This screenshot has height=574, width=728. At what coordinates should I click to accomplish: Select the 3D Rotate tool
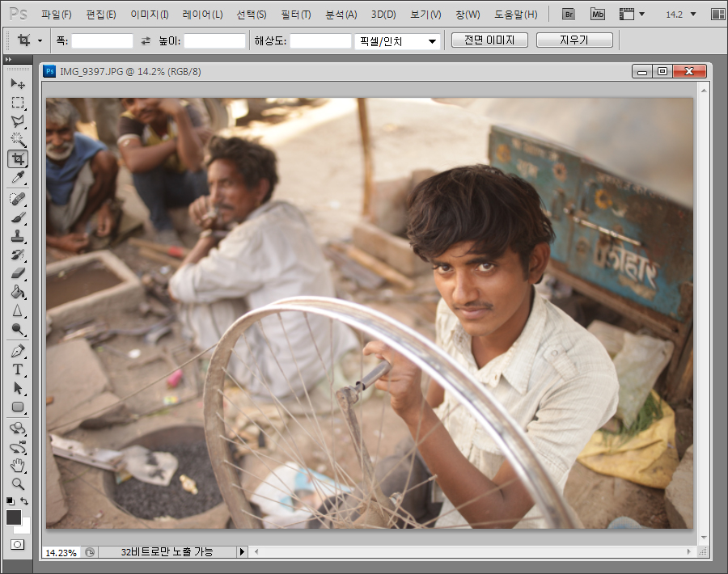coord(18,428)
